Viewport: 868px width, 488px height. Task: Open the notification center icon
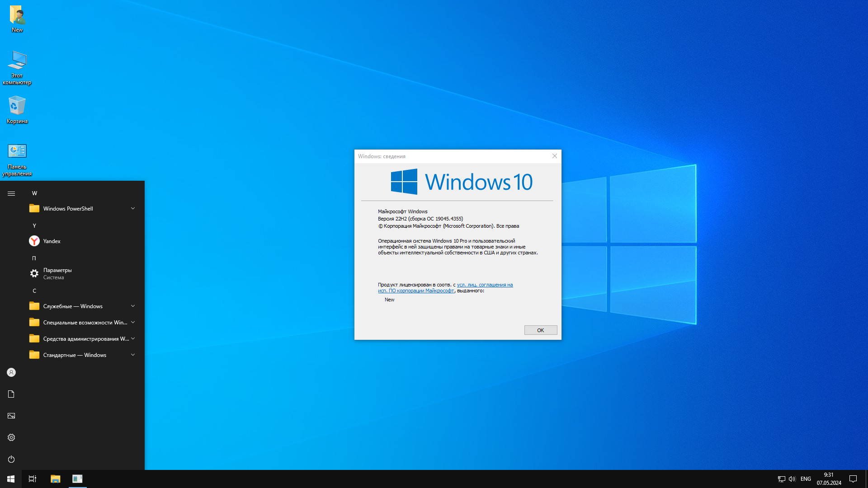pos(853,479)
